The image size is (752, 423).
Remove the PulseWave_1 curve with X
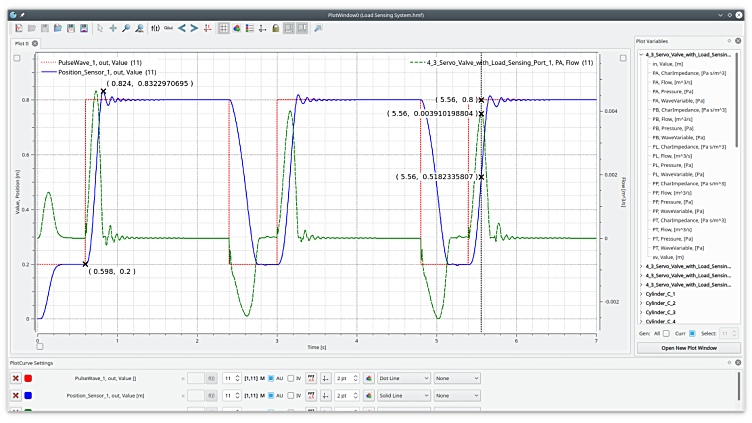[x=16, y=378]
